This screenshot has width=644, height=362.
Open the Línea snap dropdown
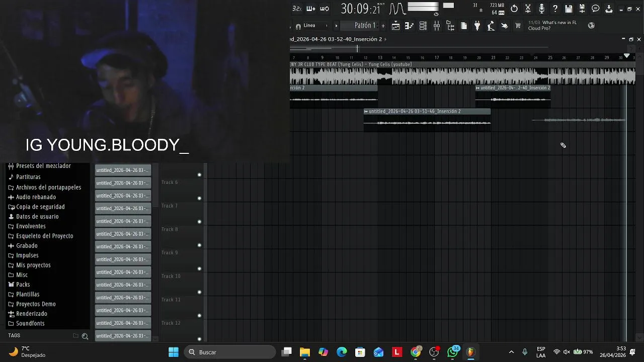tap(316, 26)
